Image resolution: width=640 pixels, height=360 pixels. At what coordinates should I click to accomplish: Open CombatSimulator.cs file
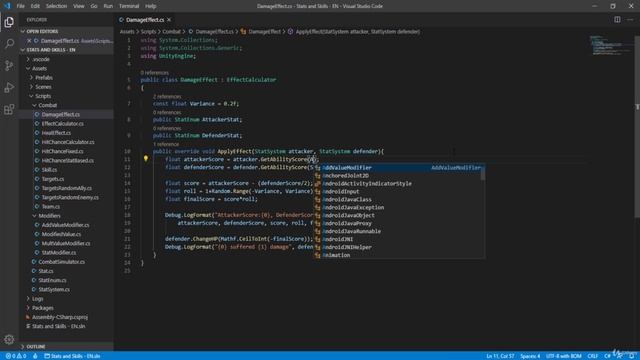pyautogui.click(x=62, y=262)
